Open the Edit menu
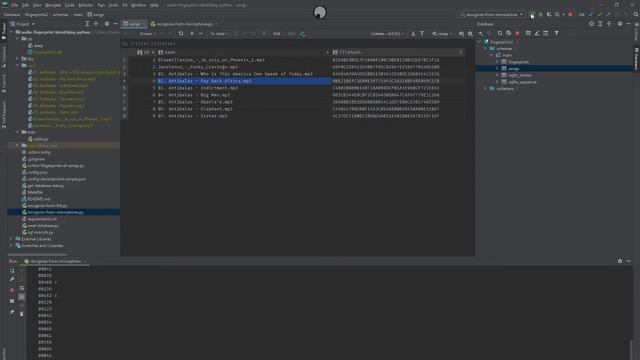 [25, 5]
